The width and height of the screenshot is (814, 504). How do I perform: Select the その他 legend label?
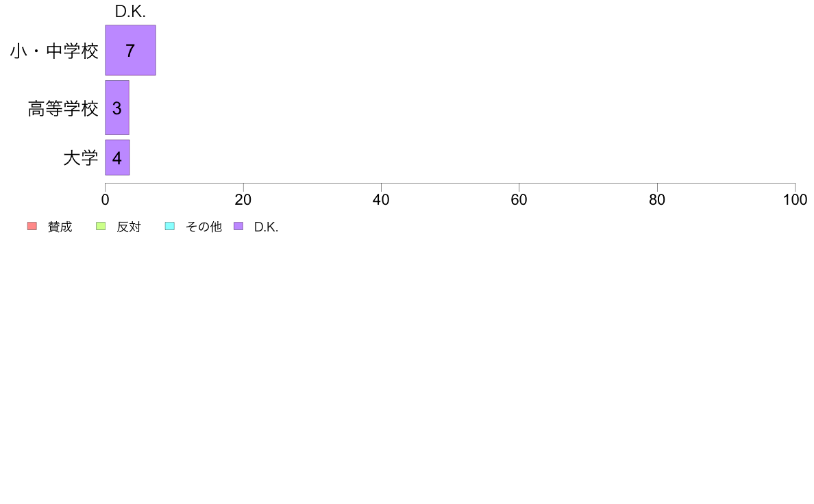coord(203,227)
